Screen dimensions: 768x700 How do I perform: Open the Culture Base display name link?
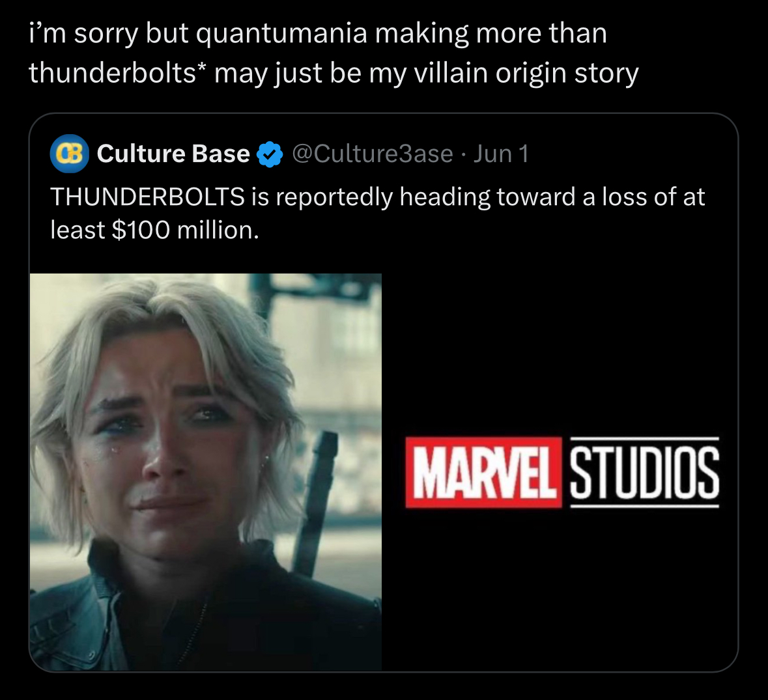[173, 154]
